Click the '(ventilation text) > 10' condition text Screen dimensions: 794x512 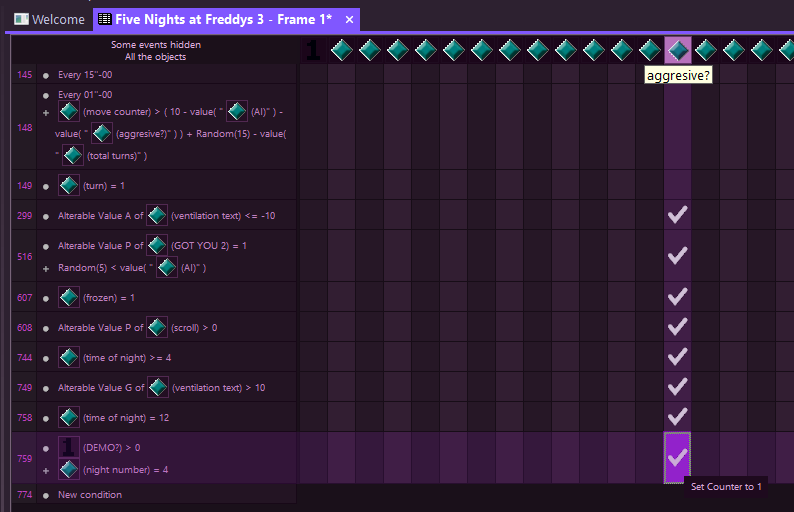pyautogui.click(x=219, y=388)
